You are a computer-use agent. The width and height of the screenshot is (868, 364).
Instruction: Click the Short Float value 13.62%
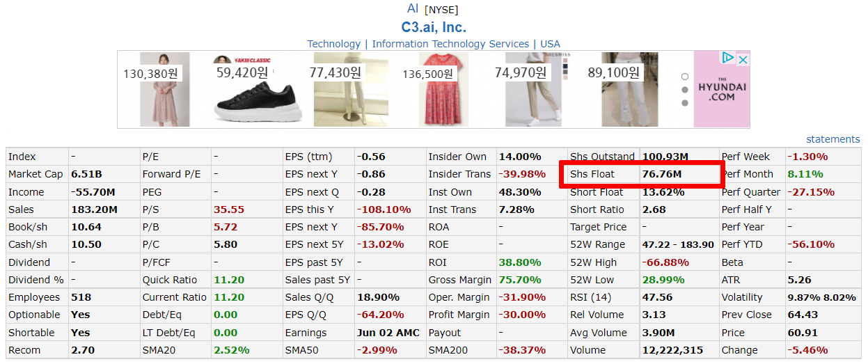click(663, 192)
